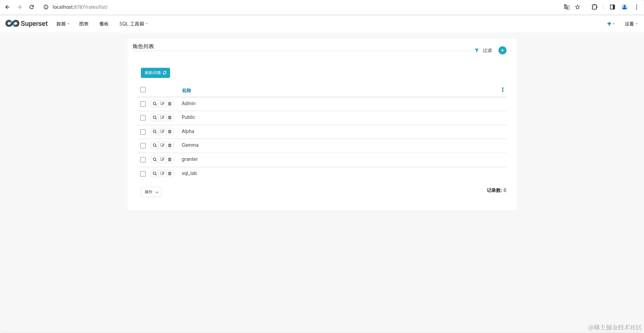This screenshot has width=644, height=333.
Task: Delete the Alpha role
Action: (x=170, y=132)
